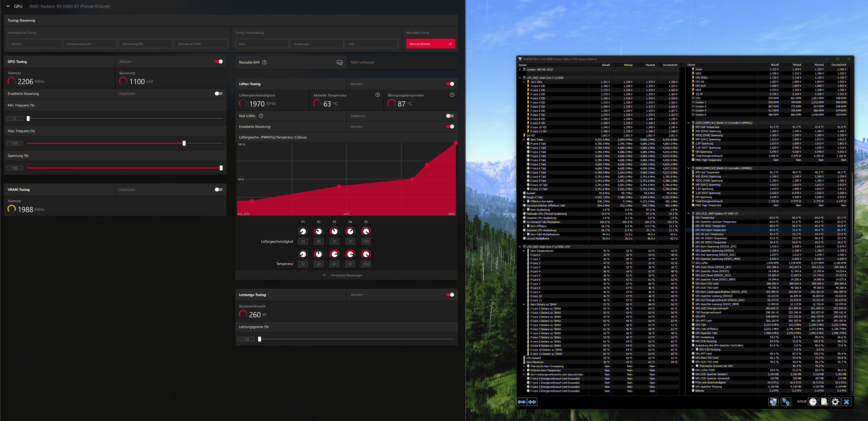This screenshot has height=421, width=868.
Task: Collapse the Core VIDs tree node
Action: click(x=524, y=82)
